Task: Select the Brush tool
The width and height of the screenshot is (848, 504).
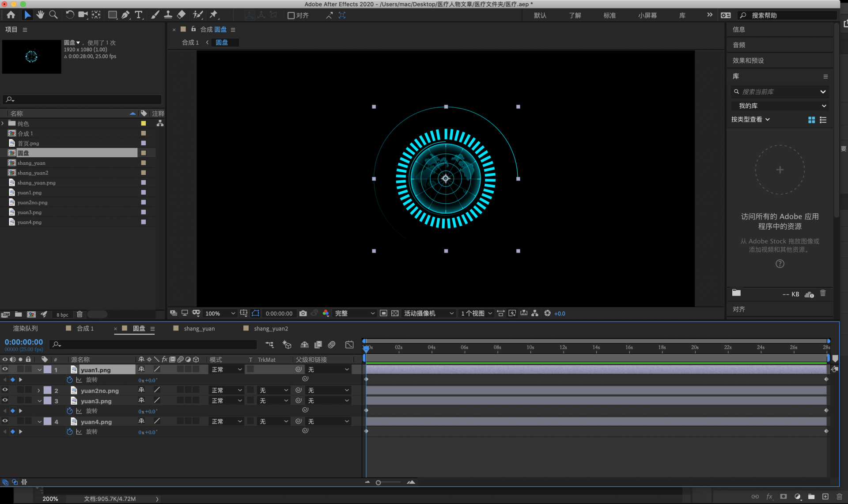Action: (x=155, y=15)
